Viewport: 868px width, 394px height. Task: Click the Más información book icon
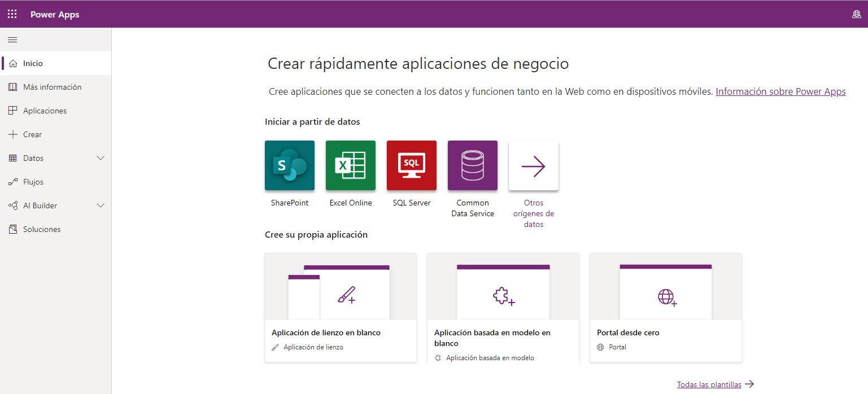[13, 87]
